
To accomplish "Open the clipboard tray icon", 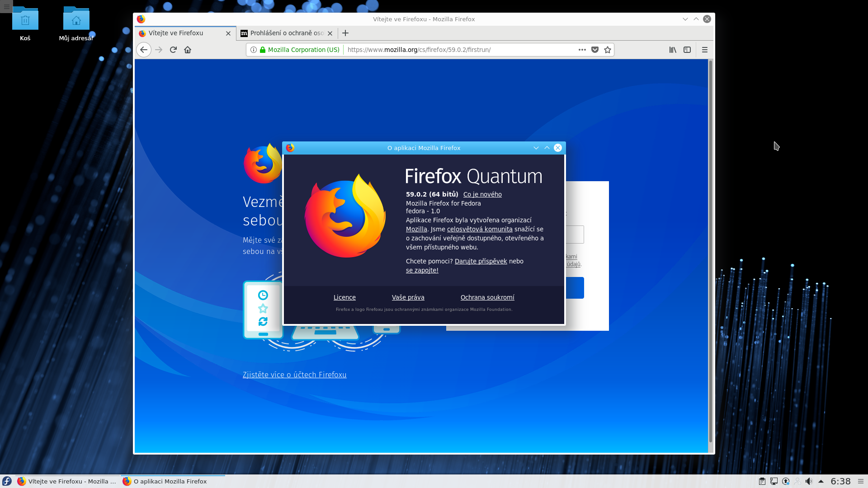I will 762,481.
